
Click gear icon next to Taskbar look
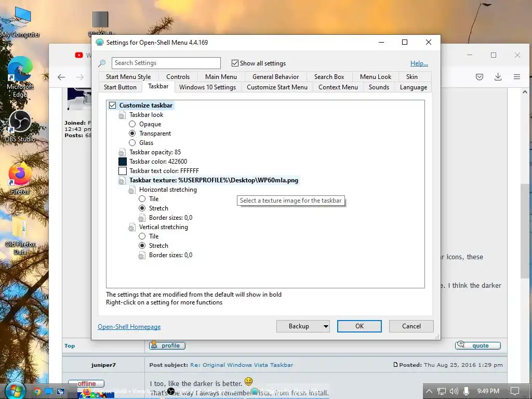pyautogui.click(x=122, y=115)
